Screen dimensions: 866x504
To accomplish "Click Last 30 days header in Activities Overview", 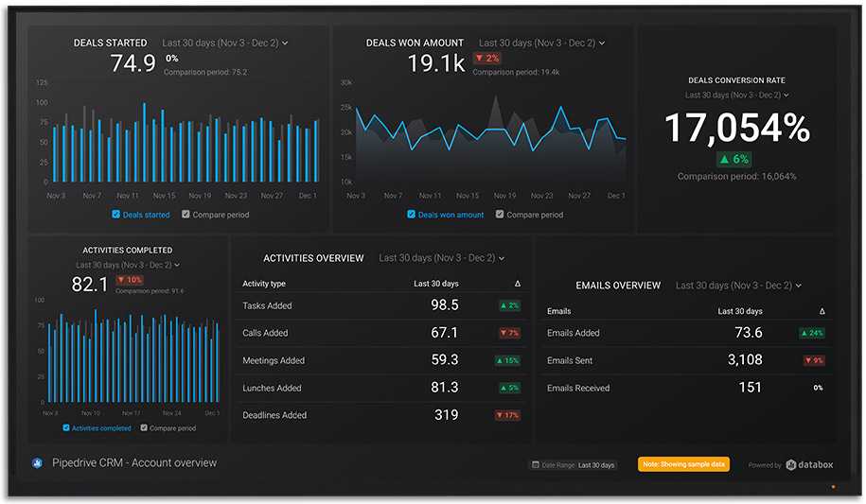I will click(436, 284).
